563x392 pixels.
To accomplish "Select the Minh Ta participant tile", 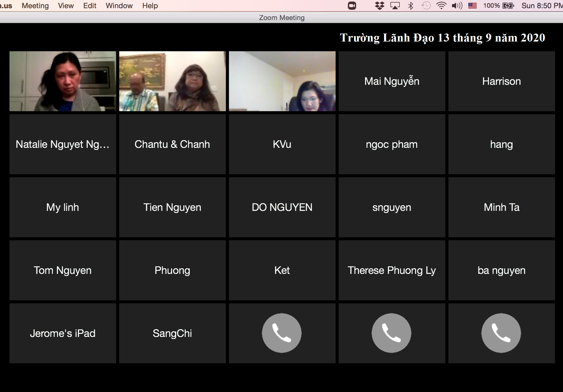I will [502, 207].
